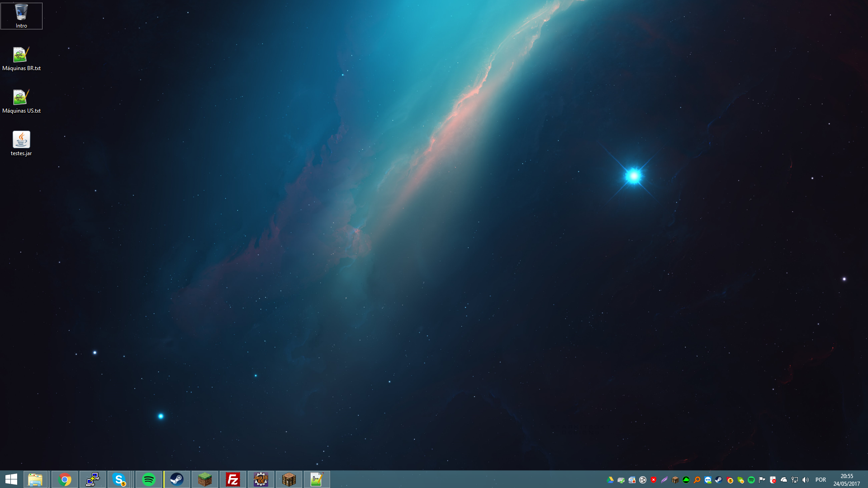The height and width of the screenshot is (488, 868).
Task: Switch input language via POR indicator
Action: (821, 480)
